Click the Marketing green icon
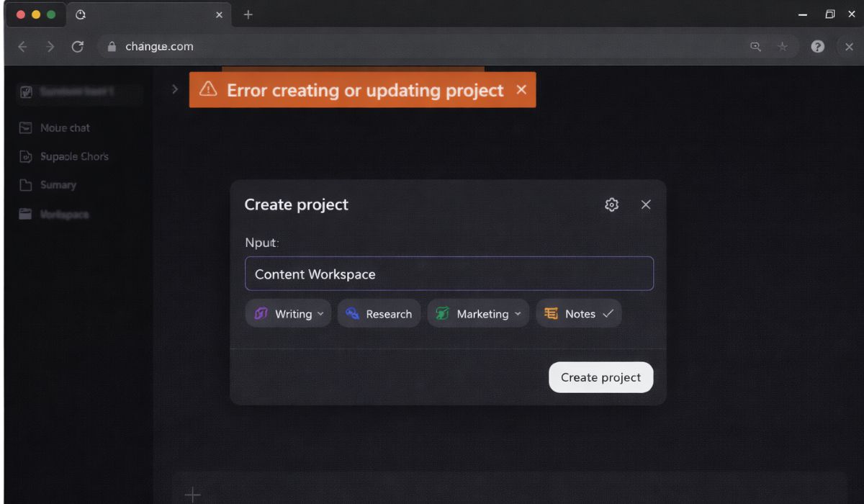Screen dimensions: 864x504 442,314
